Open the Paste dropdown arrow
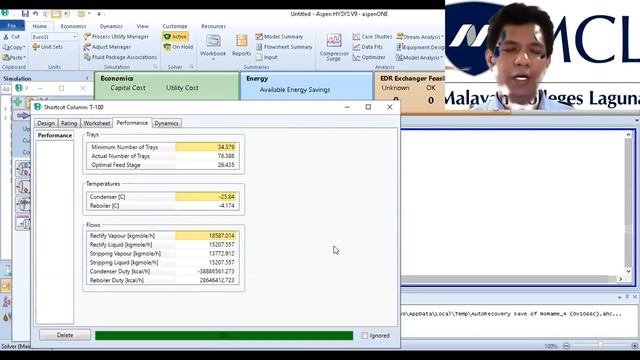Screen dimensions: 640x360 click(24, 58)
